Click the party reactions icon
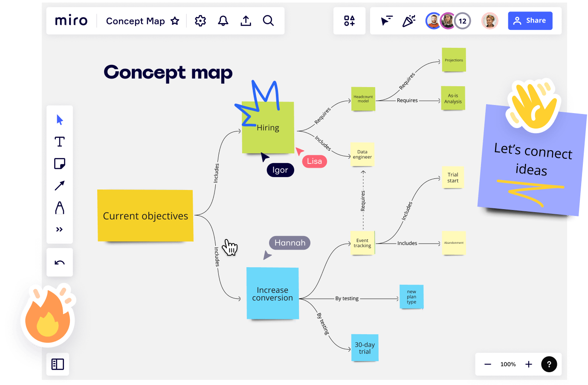The image size is (588, 385). [x=409, y=20]
